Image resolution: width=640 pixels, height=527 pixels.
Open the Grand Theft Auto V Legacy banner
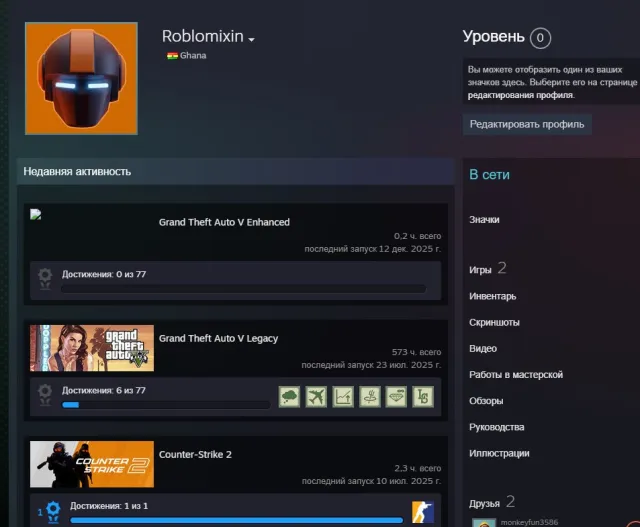(x=92, y=348)
